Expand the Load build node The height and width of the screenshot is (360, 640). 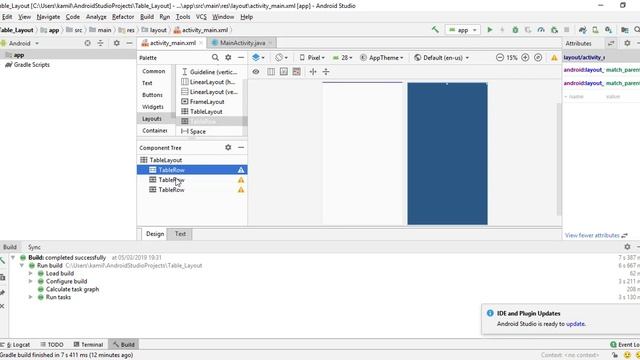coord(31,273)
